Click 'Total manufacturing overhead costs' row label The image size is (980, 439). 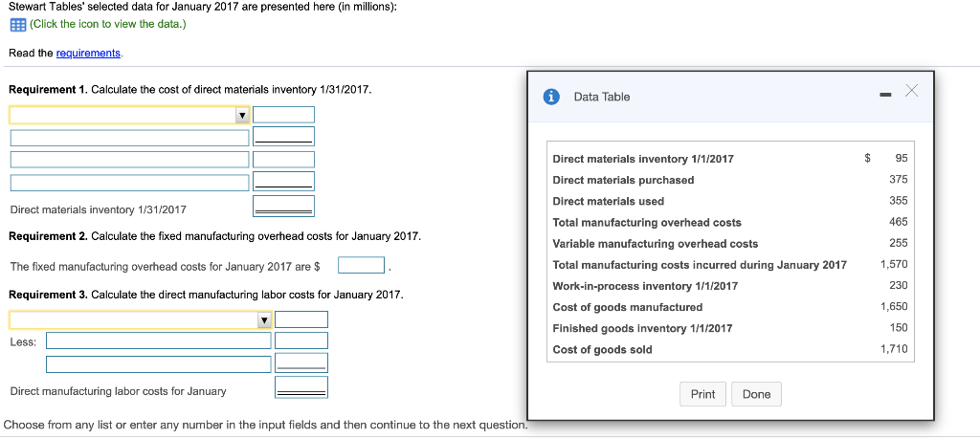click(x=647, y=222)
